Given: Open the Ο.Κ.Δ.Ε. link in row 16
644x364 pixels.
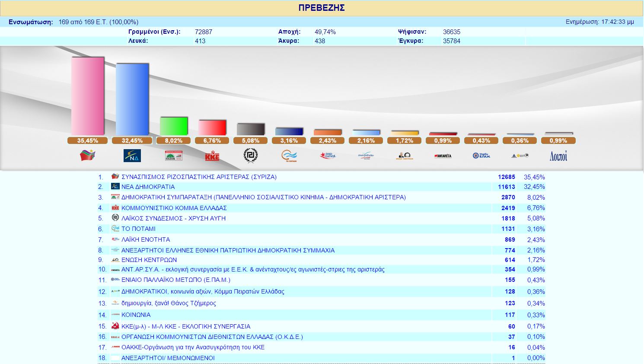Looking at the screenshot, I should [x=212, y=337].
